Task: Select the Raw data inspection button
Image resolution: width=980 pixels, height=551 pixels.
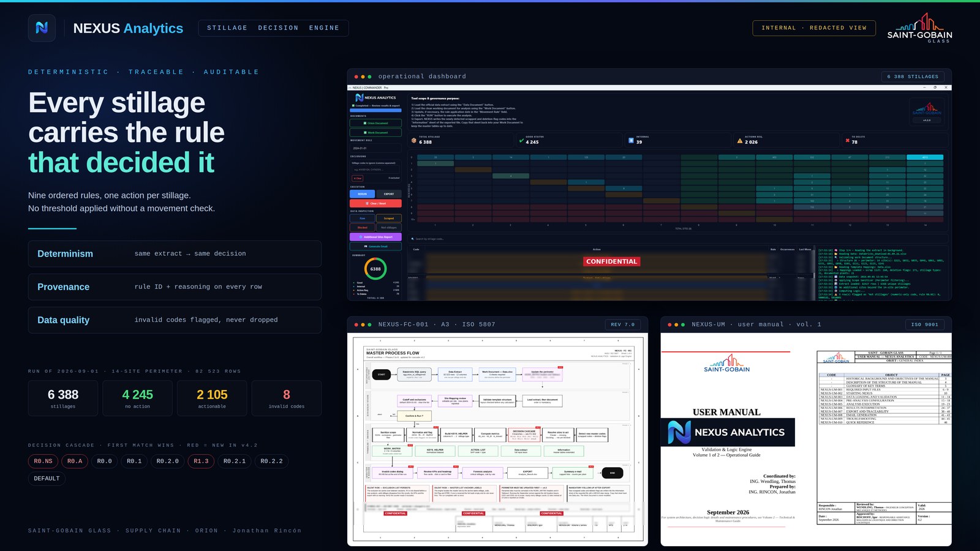Action: [x=363, y=218]
